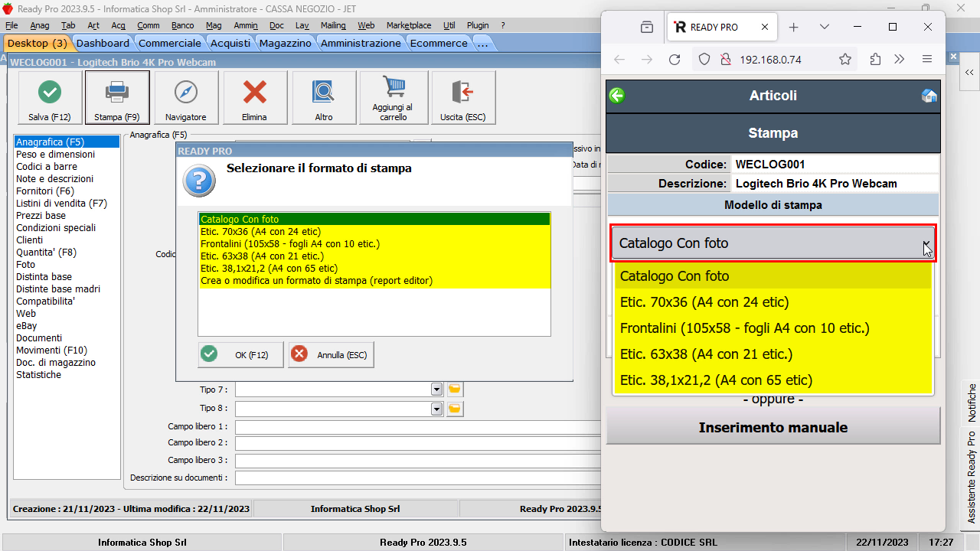Screen dimensions: 980x551
Task: Click the browser overflow chevrons icon
Action: pos(900,59)
